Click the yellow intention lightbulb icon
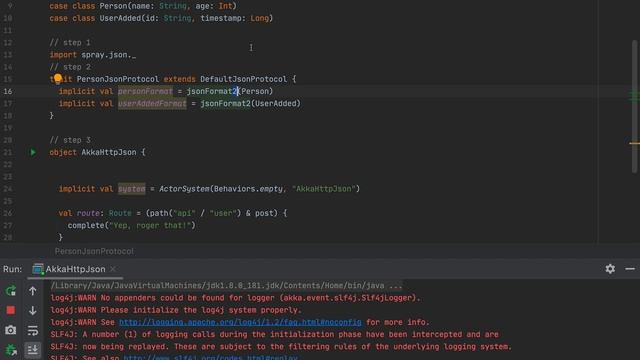The image size is (640, 360). click(58, 78)
